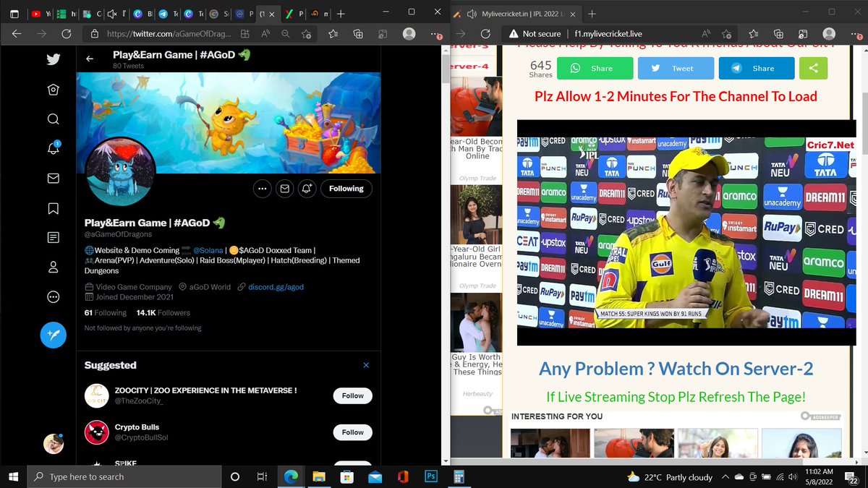Switch to the YouTube browser tab
This screenshot has width=868, height=488.
(40, 14)
